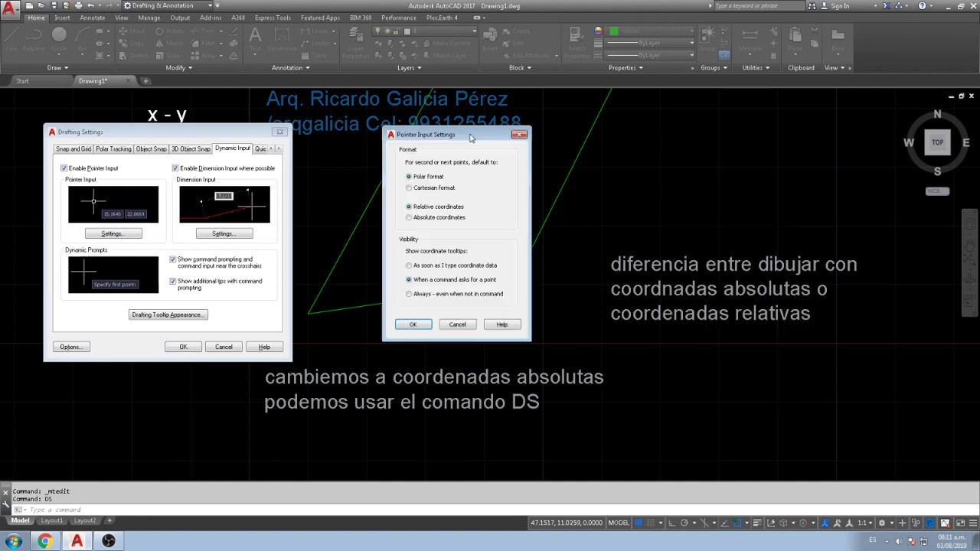
Task: Open Chrome from the Windows taskbar
Action: coord(44,541)
